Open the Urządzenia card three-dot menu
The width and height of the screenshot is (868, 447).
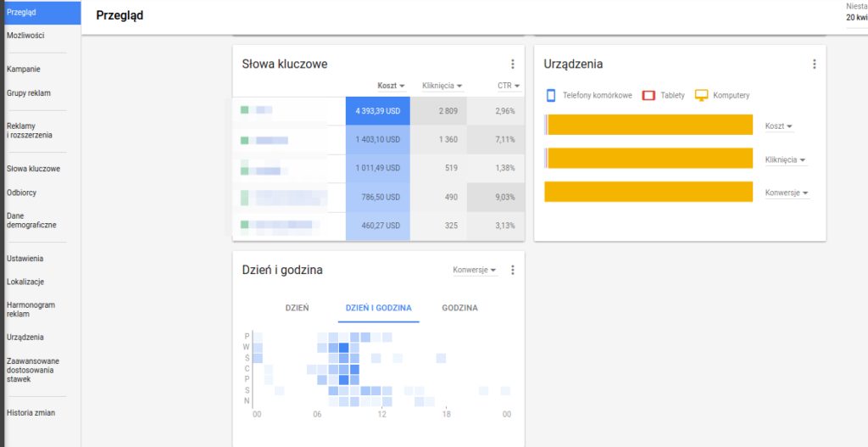[814, 64]
